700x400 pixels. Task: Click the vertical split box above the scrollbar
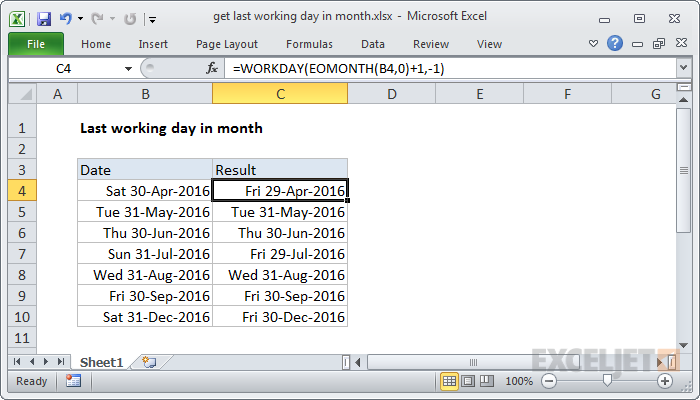pos(683,87)
